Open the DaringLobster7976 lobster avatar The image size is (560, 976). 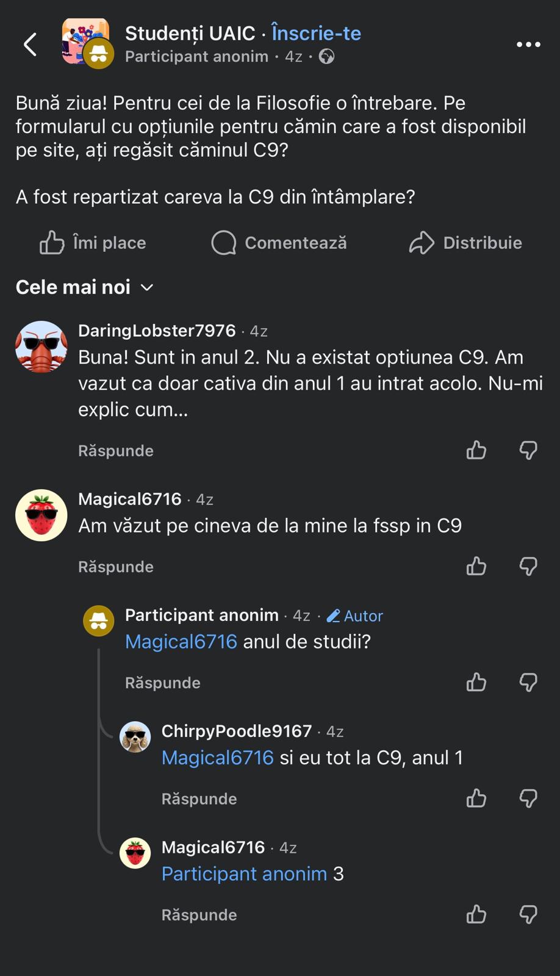41,346
